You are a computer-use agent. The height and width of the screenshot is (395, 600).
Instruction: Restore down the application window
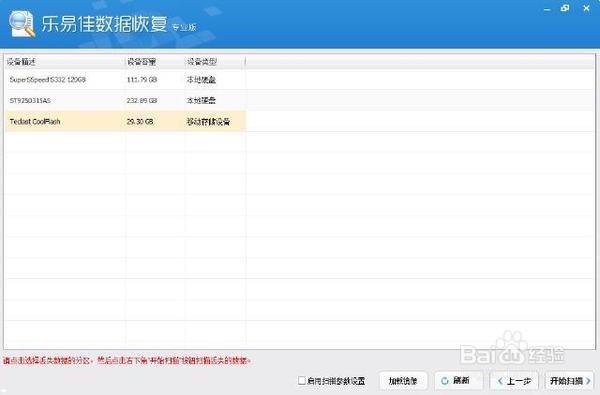pos(565,8)
